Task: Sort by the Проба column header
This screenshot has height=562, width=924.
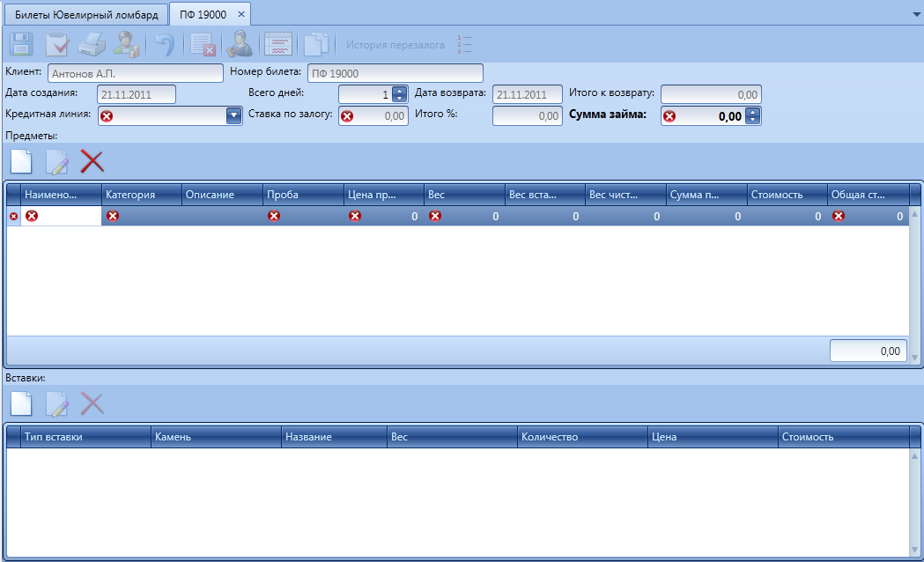Action: tap(303, 194)
